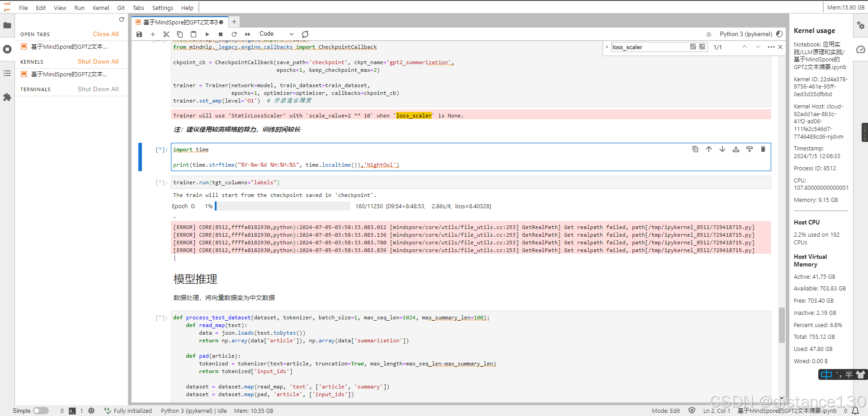Image resolution: width=868 pixels, height=416 pixels.
Task: Click Close All under Open Tabs
Action: [106, 34]
